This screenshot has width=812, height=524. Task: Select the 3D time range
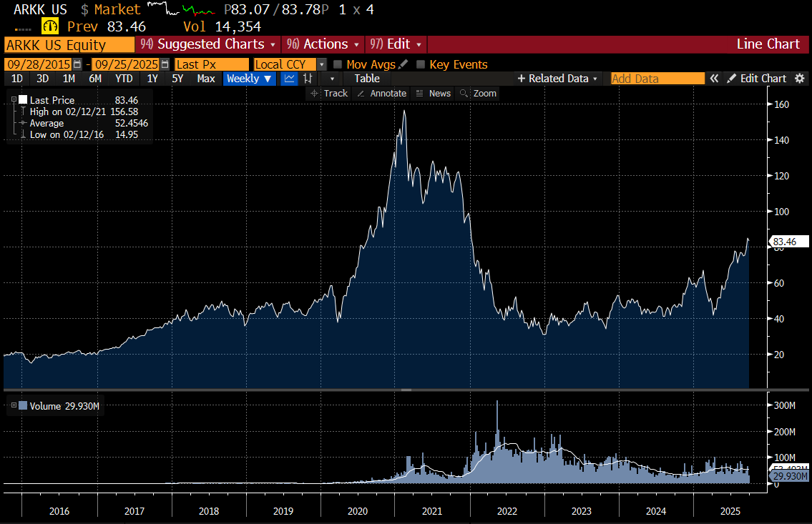point(42,79)
